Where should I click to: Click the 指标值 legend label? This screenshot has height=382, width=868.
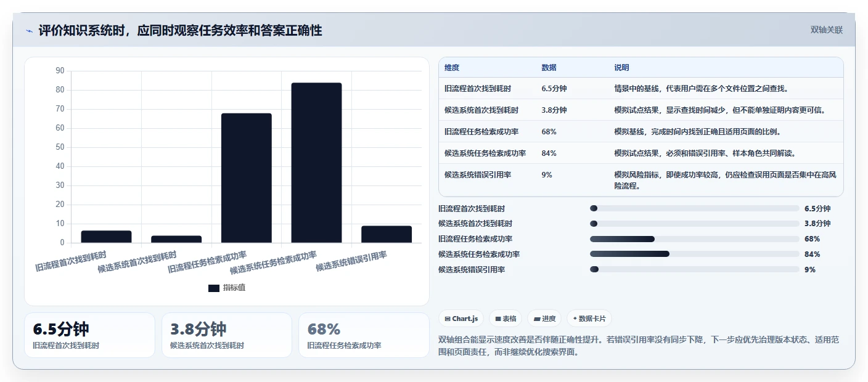pos(234,288)
